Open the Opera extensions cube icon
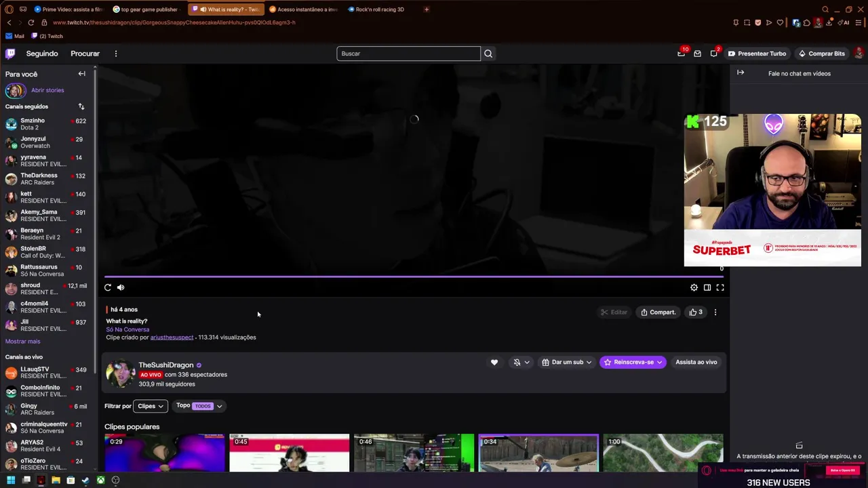Viewport: 868px width, 488px height. 808,22
